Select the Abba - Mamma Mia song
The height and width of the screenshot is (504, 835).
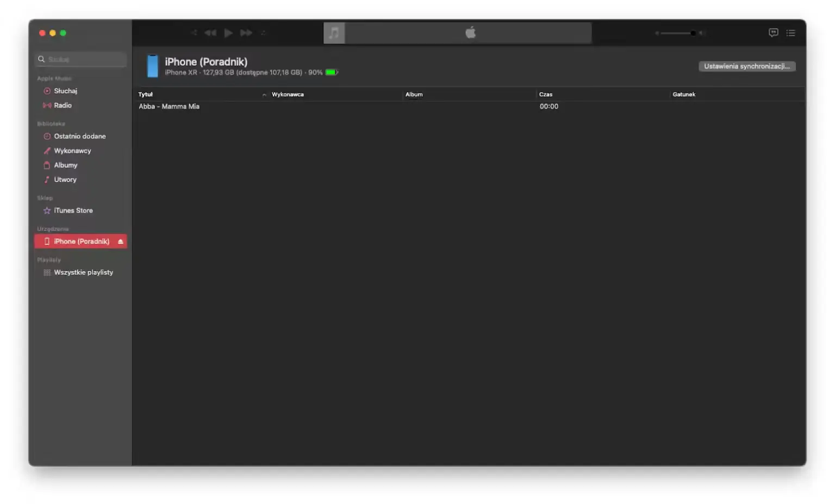(169, 106)
